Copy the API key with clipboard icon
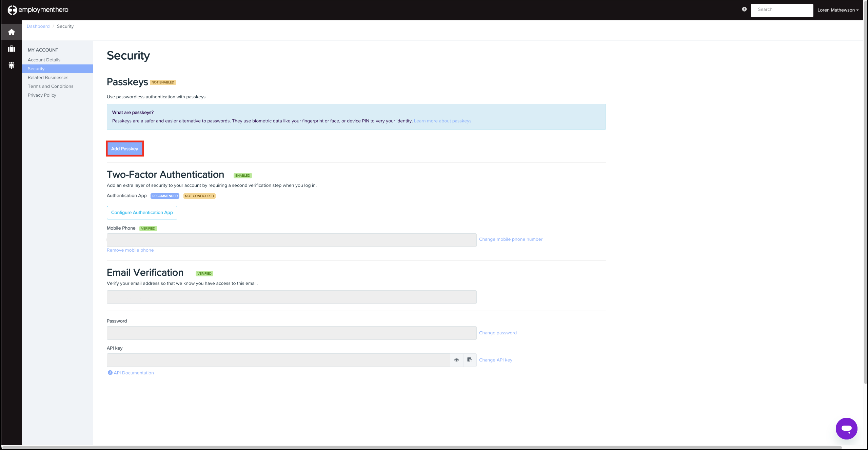This screenshot has width=868, height=450. coord(470,360)
